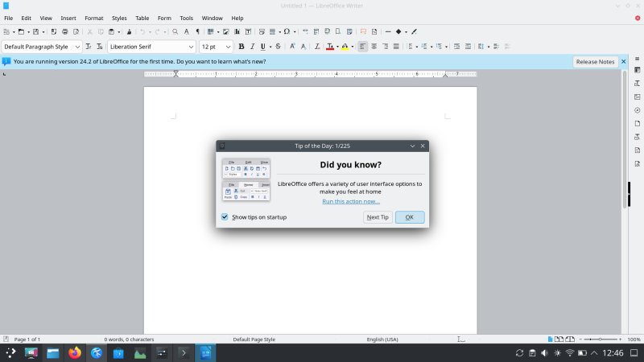Uncheck Show tips on startup
Viewport: 644px width, 362px height.
[225, 217]
